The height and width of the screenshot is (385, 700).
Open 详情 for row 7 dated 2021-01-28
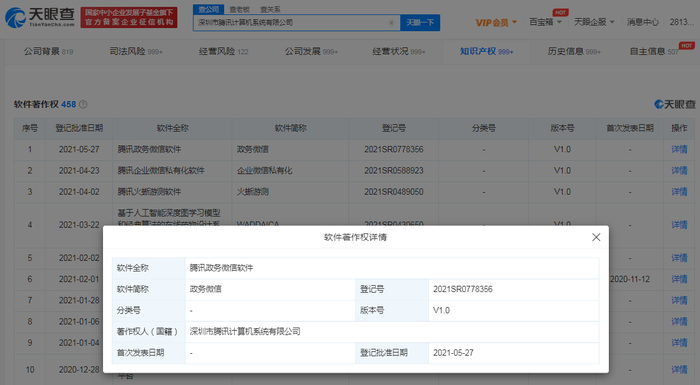click(679, 300)
